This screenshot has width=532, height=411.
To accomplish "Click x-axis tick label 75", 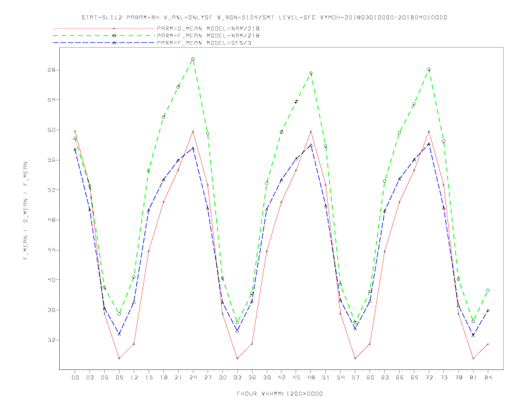I will 444,377.
